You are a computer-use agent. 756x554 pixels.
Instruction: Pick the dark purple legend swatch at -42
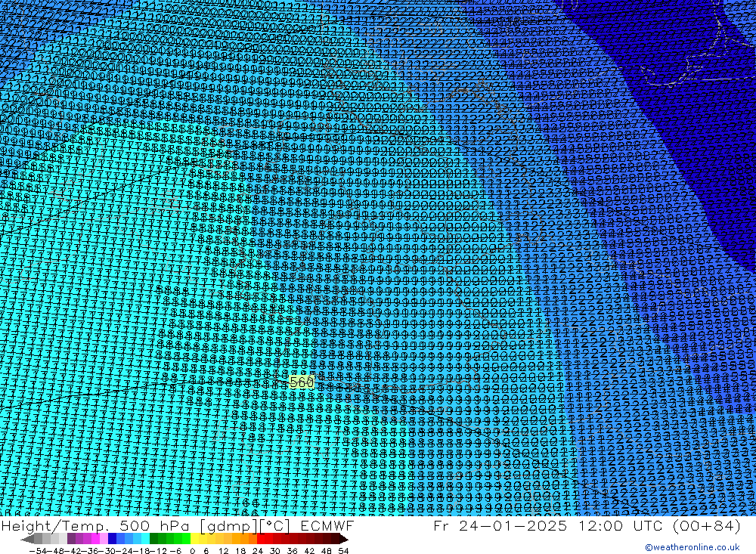[x=71, y=539]
